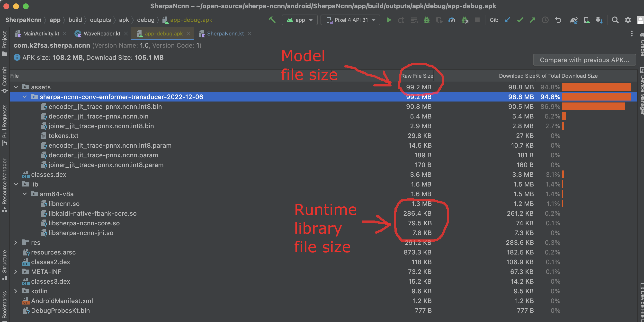
Task: Open editor tabs more options menu
Action: tap(632, 34)
